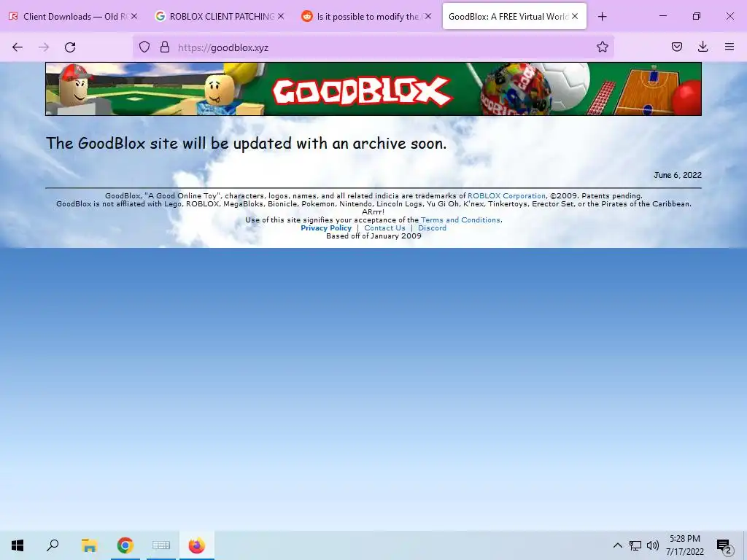Minimize the Firefox window
This screenshot has height=560, width=747.
[x=662, y=16]
